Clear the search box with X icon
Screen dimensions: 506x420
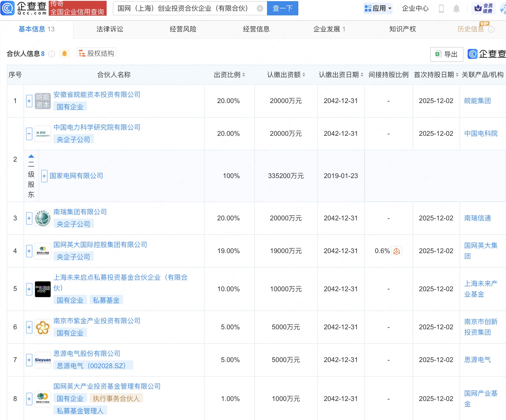point(260,8)
